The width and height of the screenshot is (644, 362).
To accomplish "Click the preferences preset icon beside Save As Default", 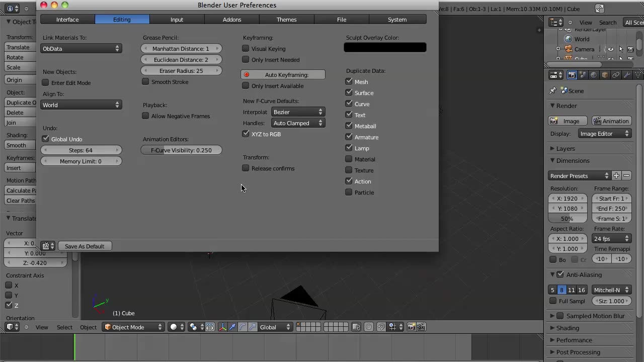I will pos(48,246).
